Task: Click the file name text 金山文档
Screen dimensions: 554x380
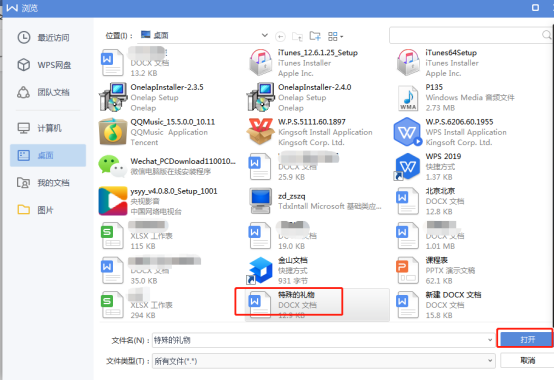Action: click(293, 260)
